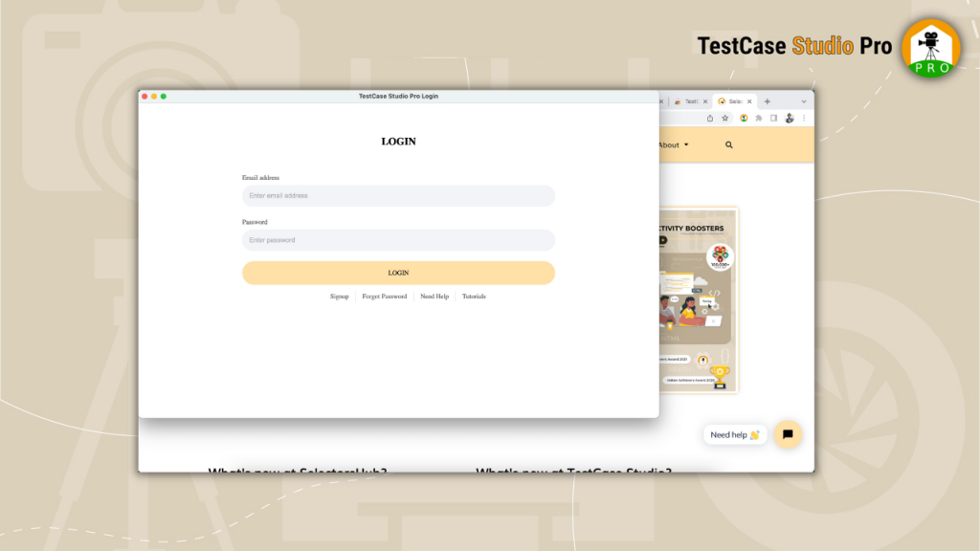Viewport: 980px width, 551px height.
Task: Click the Need Help link under the login form
Action: coord(434,297)
